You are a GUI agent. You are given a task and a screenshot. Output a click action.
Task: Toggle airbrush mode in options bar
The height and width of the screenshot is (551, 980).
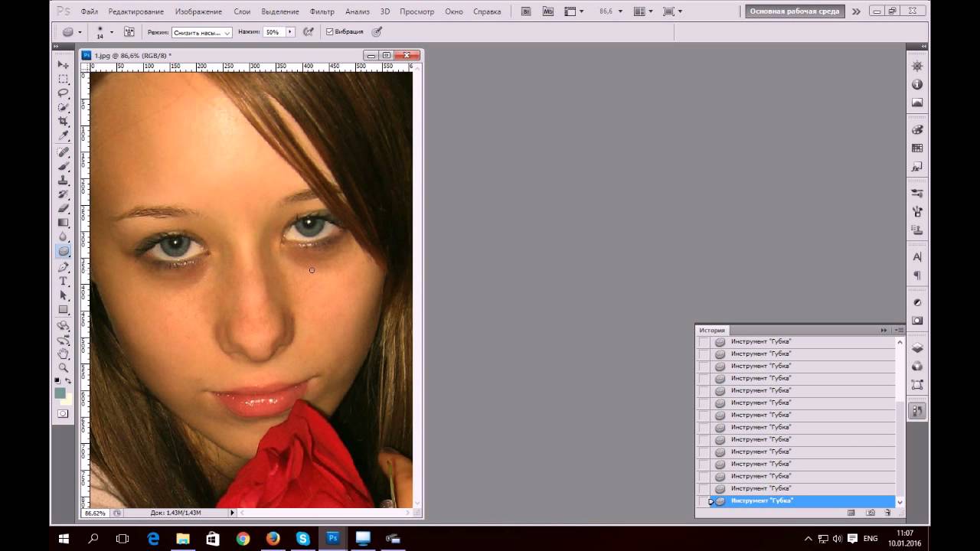309,32
